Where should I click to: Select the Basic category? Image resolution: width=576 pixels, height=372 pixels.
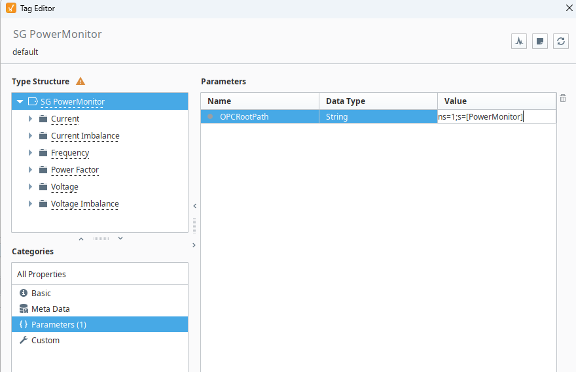[100, 293]
